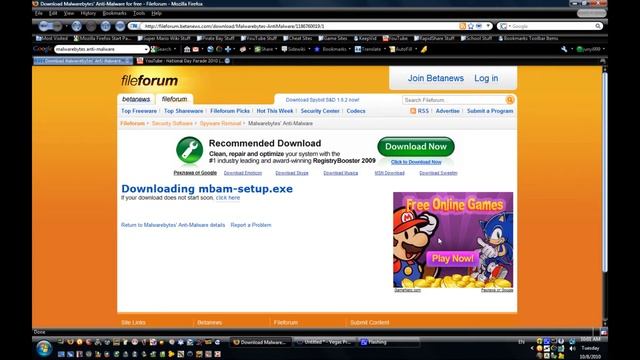Click the Advertise link

[447, 111]
